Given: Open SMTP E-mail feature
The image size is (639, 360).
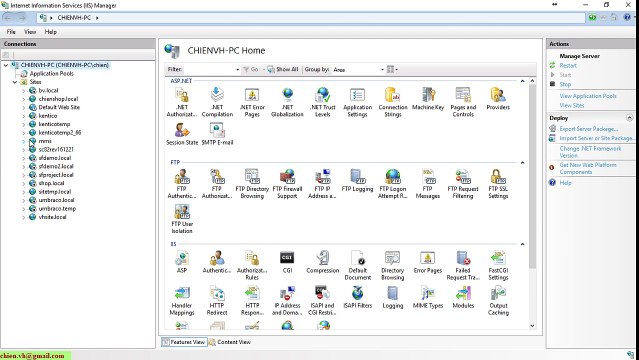Looking at the screenshot, I should point(217,134).
